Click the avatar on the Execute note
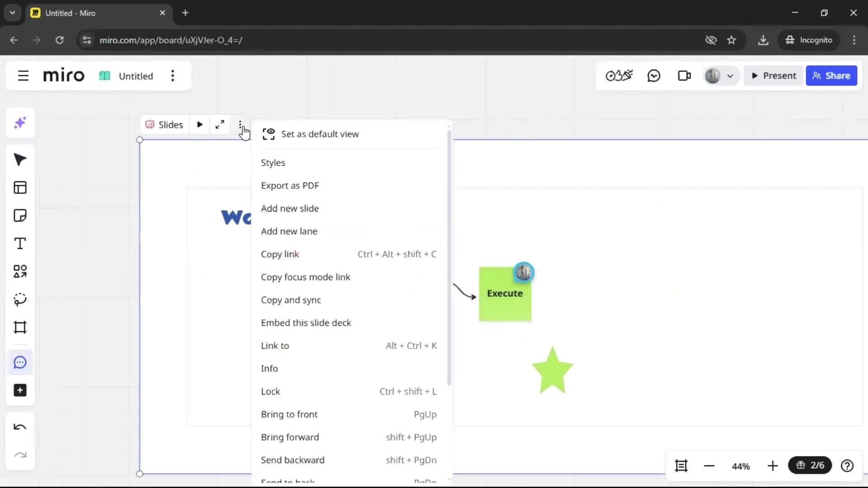The image size is (868, 488). tap(524, 272)
